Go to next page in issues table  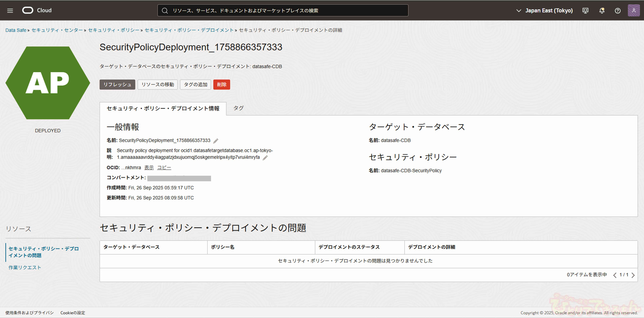pyautogui.click(x=633, y=275)
